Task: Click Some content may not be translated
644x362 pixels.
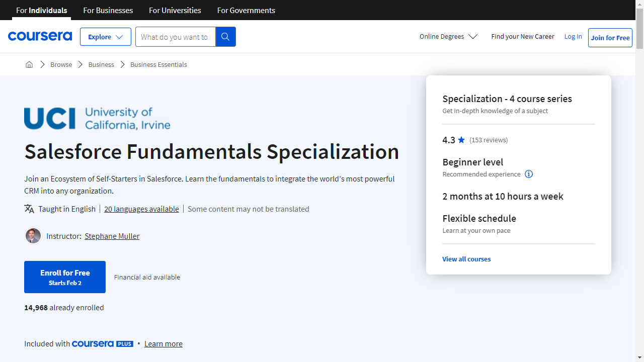Action: pos(249,209)
